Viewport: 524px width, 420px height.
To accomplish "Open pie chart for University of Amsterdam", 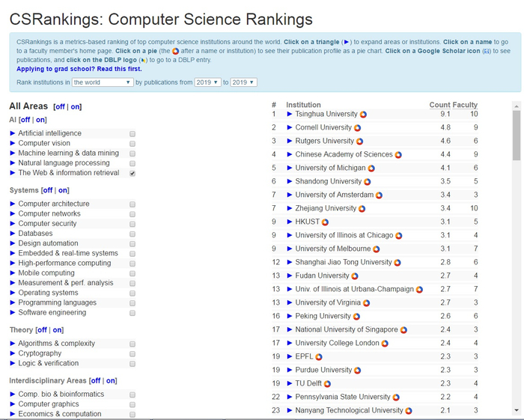I will pyautogui.click(x=379, y=195).
